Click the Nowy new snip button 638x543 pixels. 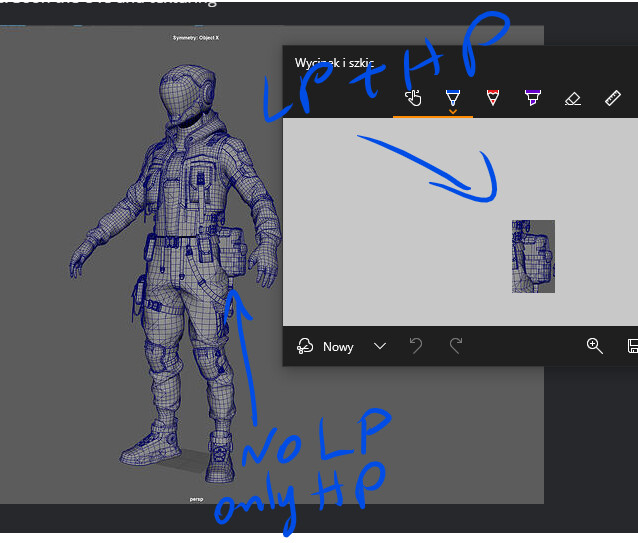pos(326,346)
